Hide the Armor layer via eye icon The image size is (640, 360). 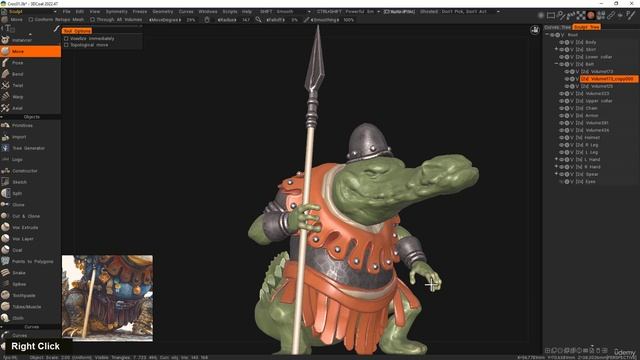pos(561,116)
